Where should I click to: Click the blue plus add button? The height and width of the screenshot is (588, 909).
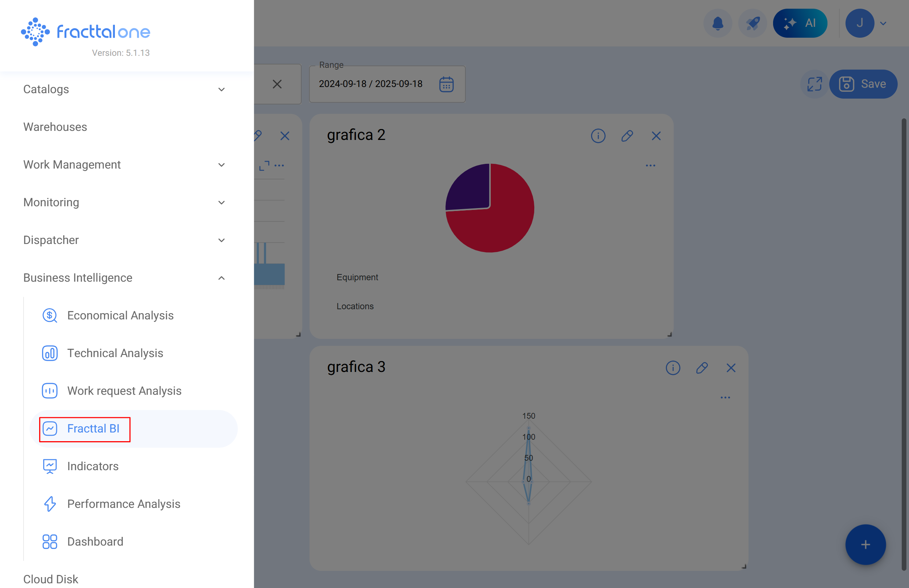(865, 544)
